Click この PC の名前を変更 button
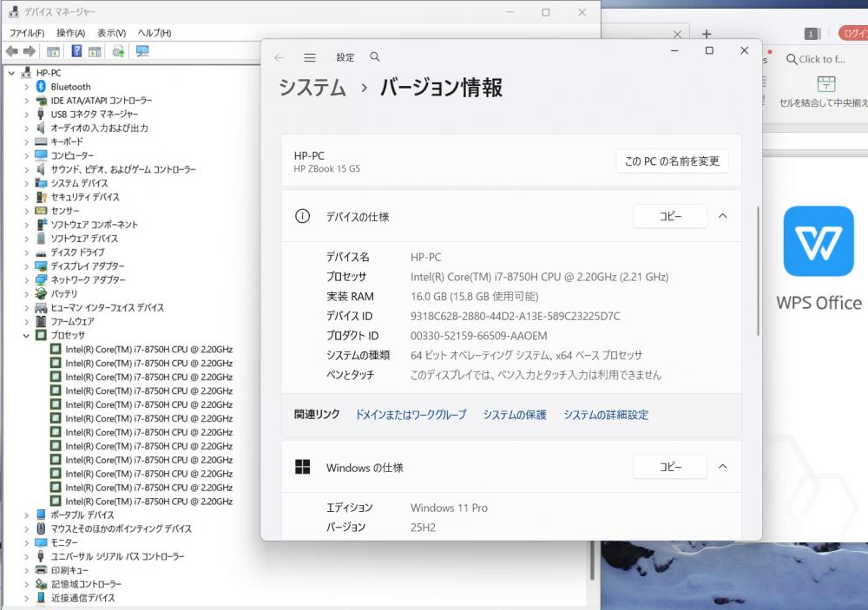This screenshot has height=610, width=868. pos(672,161)
